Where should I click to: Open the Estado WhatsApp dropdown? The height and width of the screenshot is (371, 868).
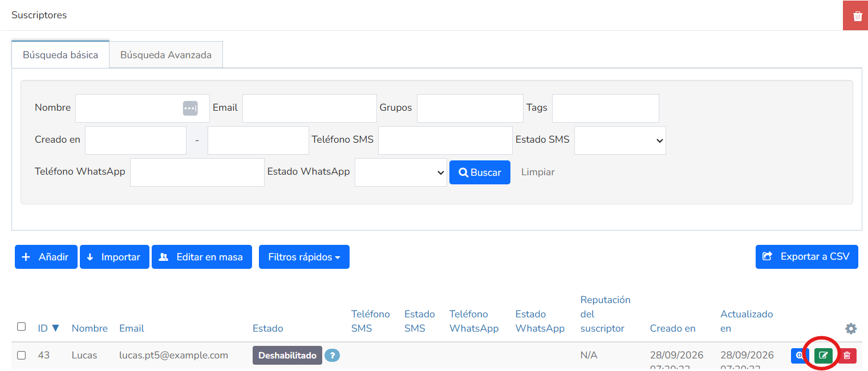coord(401,172)
